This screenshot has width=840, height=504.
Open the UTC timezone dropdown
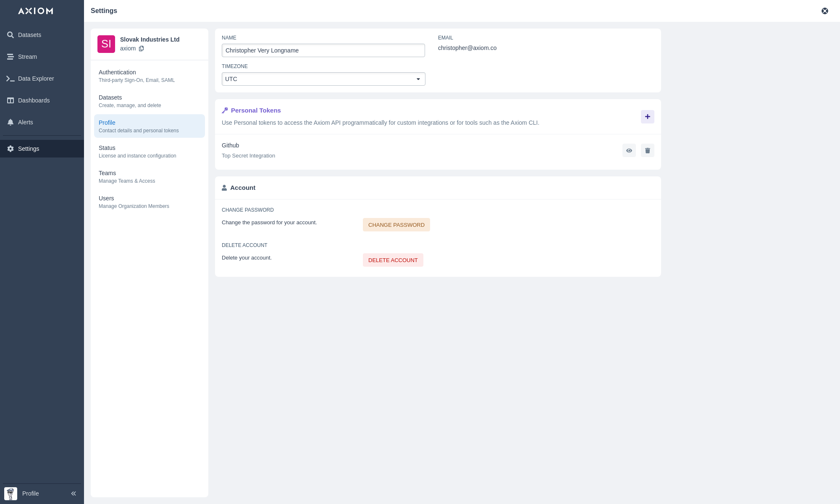pos(323,79)
